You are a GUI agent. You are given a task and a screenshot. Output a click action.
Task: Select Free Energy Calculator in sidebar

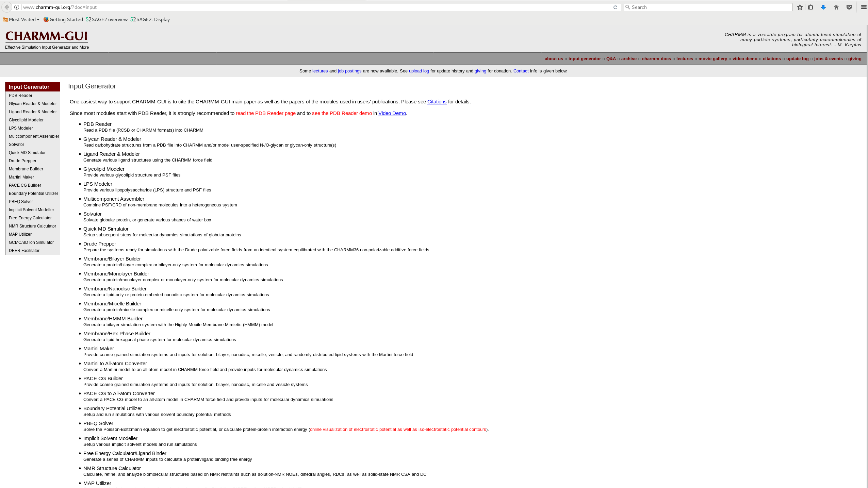click(x=30, y=218)
